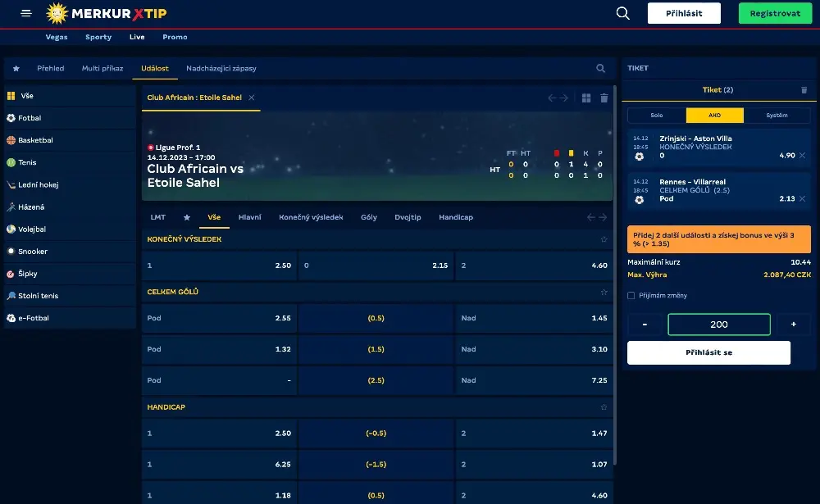
Task: Select Basketbal in sports sidebar
Action: point(70,140)
